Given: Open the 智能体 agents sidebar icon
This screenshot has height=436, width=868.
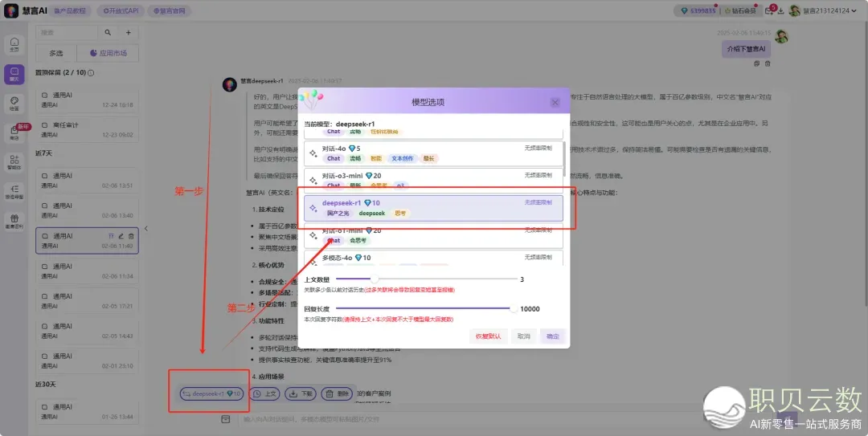Looking at the screenshot, I should [14, 162].
